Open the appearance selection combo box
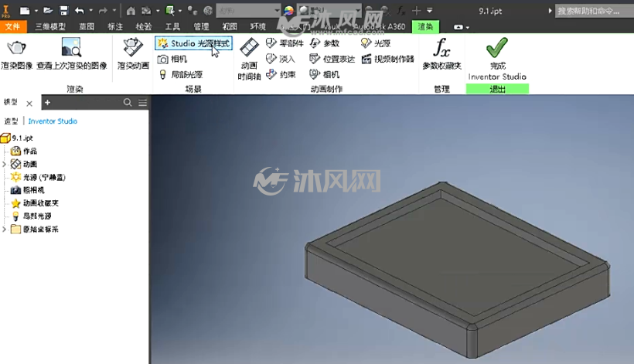 [x=329, y=11]
